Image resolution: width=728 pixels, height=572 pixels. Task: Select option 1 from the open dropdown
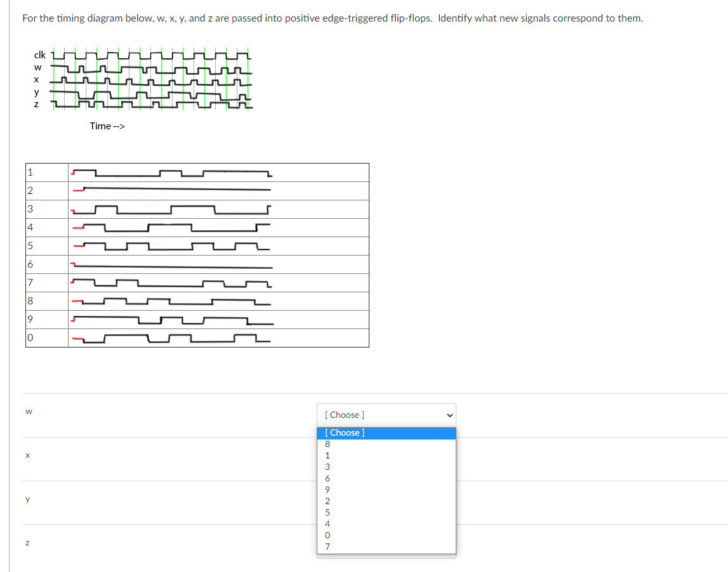[x=327, y=455]
